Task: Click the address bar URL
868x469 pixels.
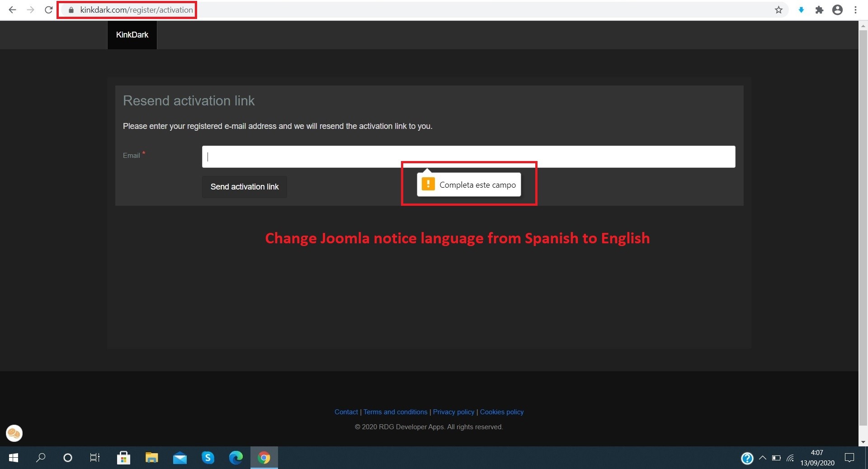Action: coord(137,10)
